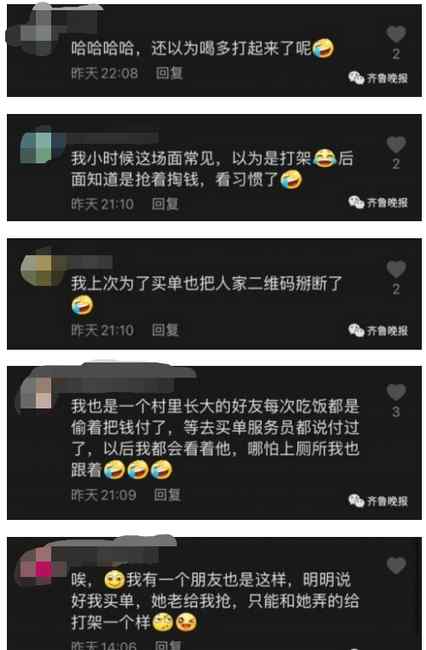Reply to the comment posted 昨天 22:08
This screenshot has width=426, height=650.
(169, 73)
